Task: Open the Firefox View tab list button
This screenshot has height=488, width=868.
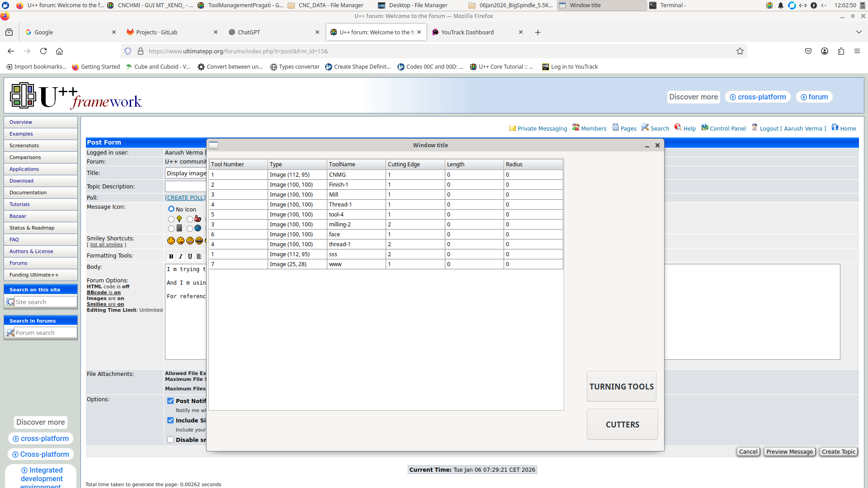Action: coord(9,32)
